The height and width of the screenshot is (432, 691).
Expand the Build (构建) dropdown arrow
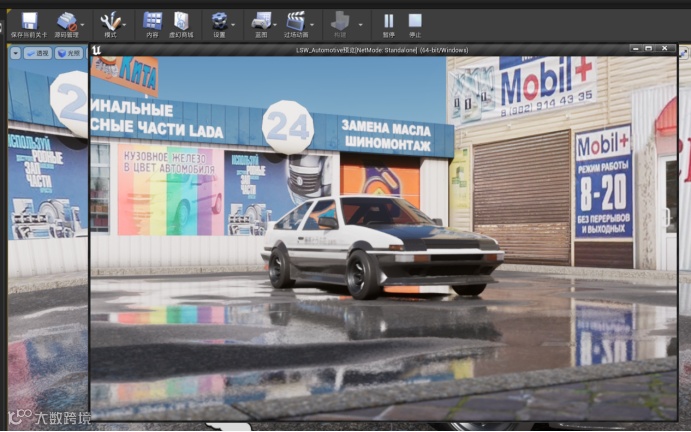[360, 25]
